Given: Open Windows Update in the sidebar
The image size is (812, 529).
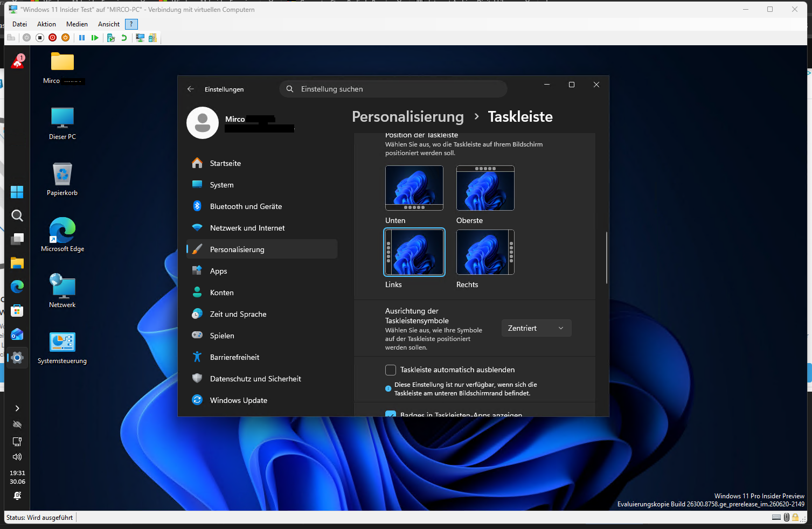Looking at the screenshot, I should click(262, 400).
